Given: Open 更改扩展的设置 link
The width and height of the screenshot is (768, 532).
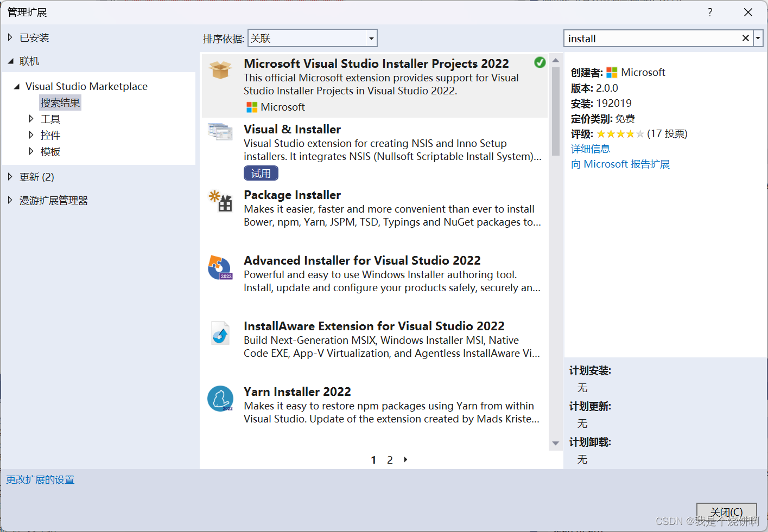Looking at the screenshot, I should (x=40, y=479).
